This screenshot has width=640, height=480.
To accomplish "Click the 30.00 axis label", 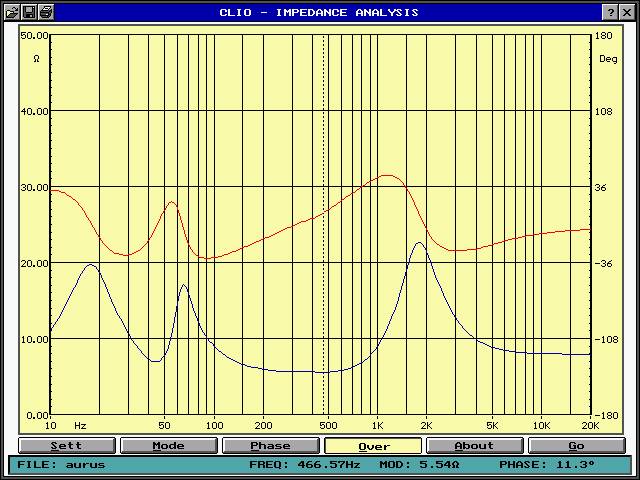I will (x=34, y=188).
